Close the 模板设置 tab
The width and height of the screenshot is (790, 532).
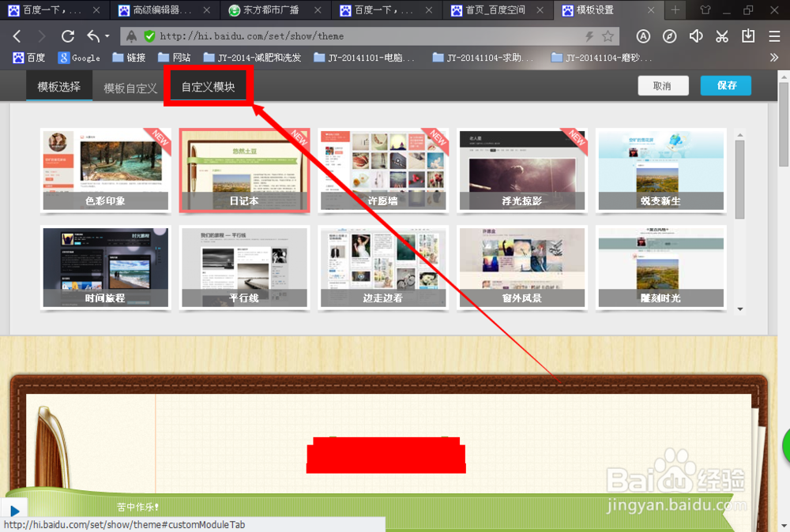click(x=651, y=10)
